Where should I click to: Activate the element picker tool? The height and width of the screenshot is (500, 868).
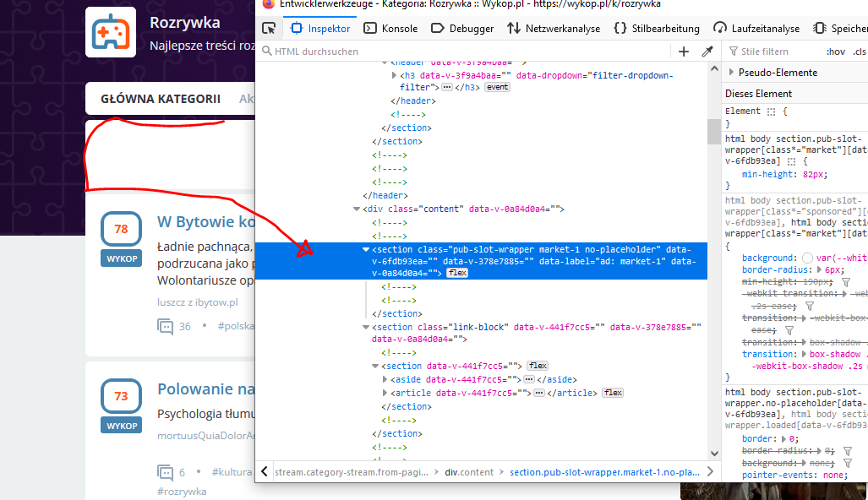[x=269, y=28]
